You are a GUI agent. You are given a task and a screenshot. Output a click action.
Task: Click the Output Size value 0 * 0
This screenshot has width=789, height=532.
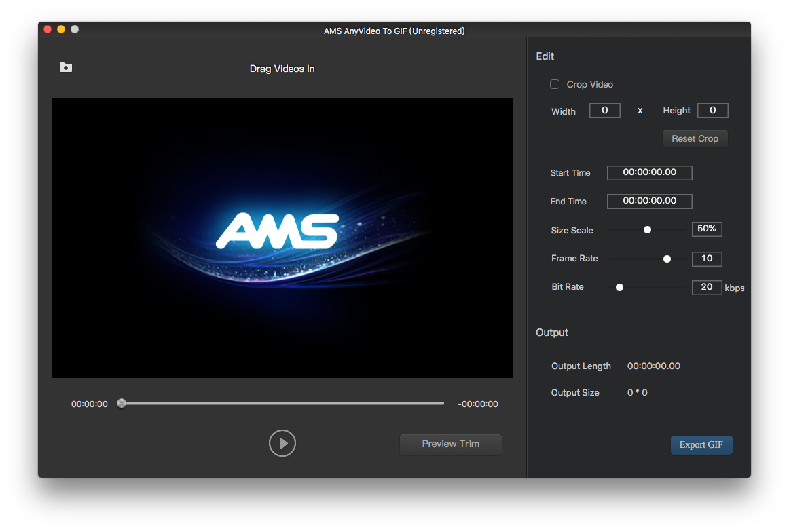(638, 393)
